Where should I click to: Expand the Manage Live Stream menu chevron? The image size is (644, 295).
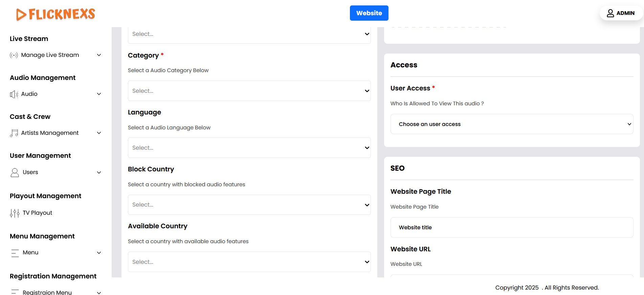99,55
